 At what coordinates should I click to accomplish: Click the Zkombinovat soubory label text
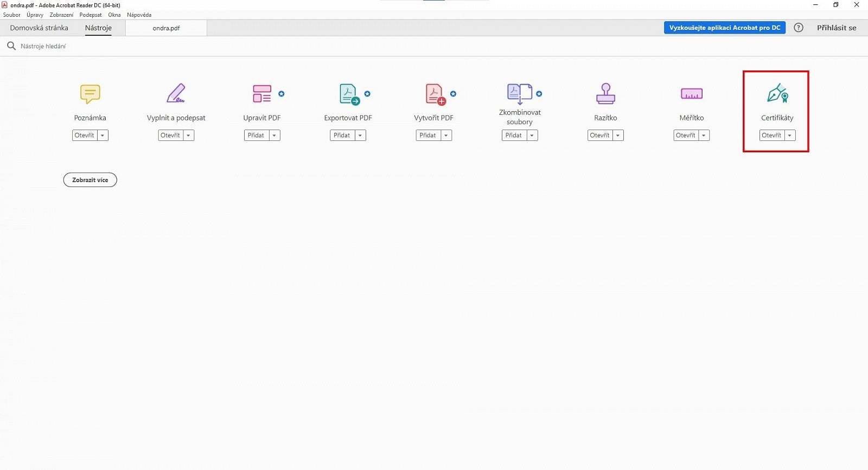pos(520,117)
